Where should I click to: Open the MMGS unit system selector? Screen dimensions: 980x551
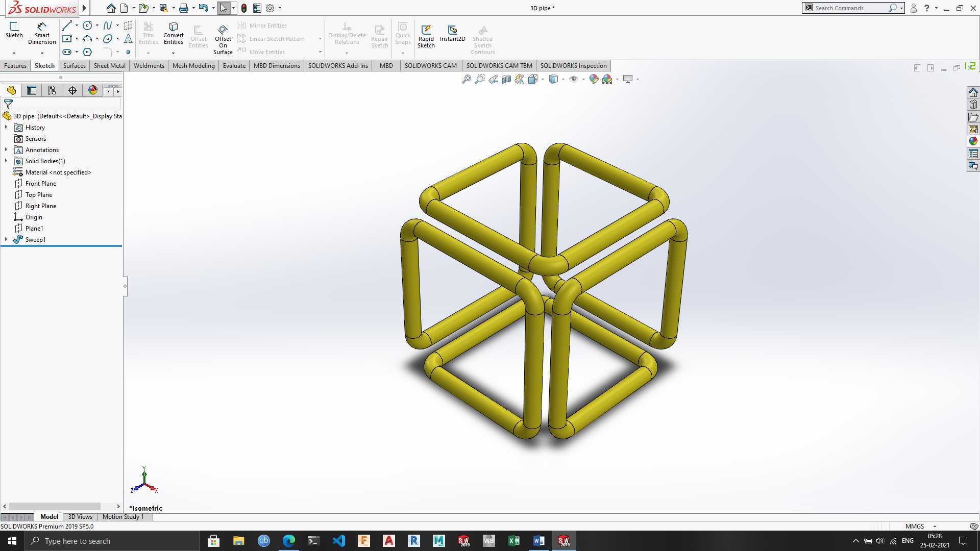(x=921, y=526)
